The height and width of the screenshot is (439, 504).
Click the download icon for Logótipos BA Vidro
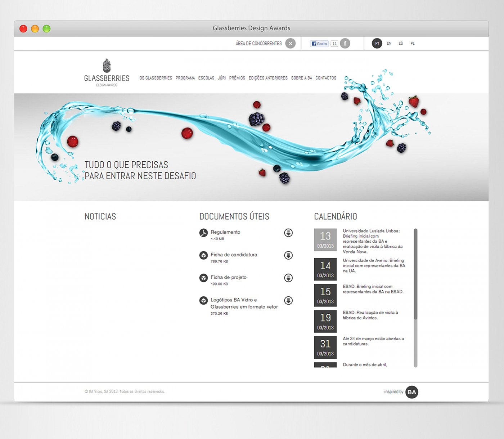pyautogui.click(x=288, y=300)
